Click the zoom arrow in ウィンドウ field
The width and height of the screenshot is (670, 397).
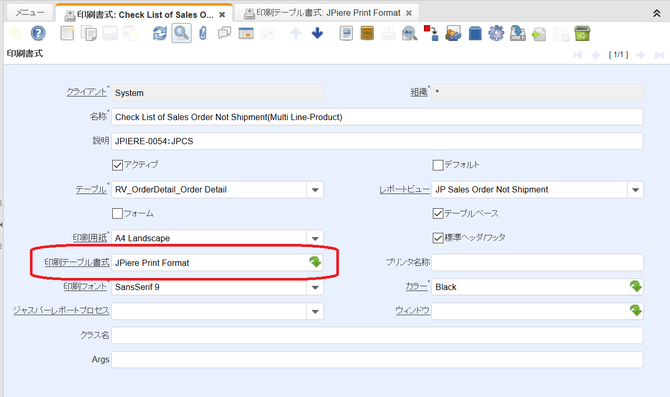point(636,310)
